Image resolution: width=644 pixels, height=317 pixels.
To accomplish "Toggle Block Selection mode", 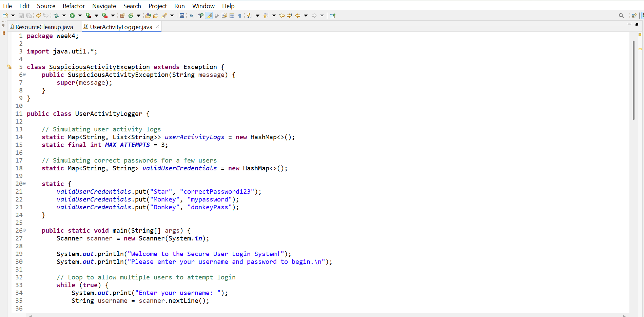I will (232, 16).
